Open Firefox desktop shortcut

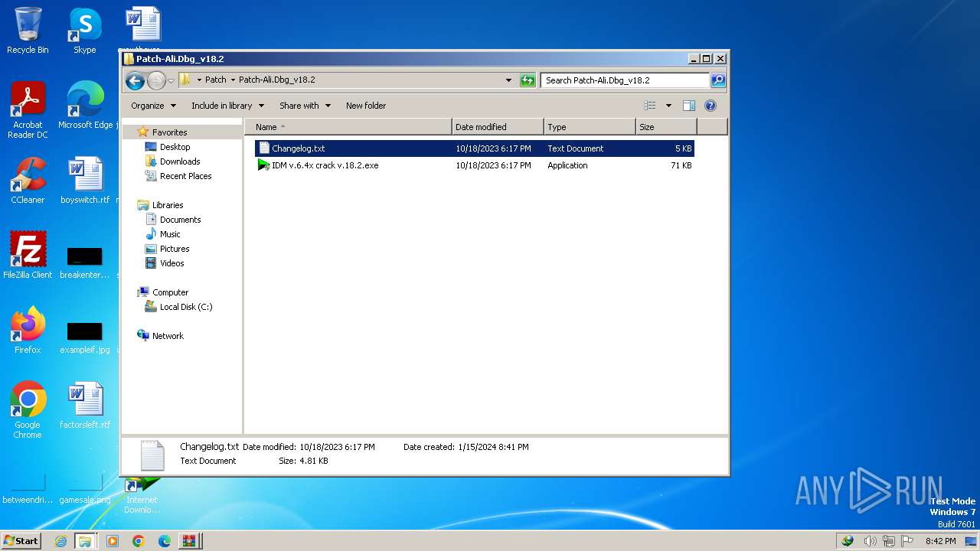pos(28,330)
